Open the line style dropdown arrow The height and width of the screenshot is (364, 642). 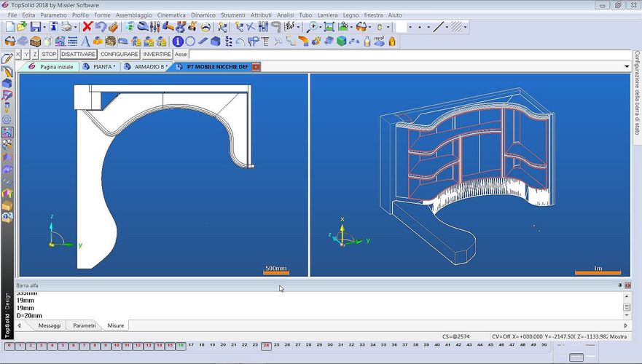tap(447, 28)
